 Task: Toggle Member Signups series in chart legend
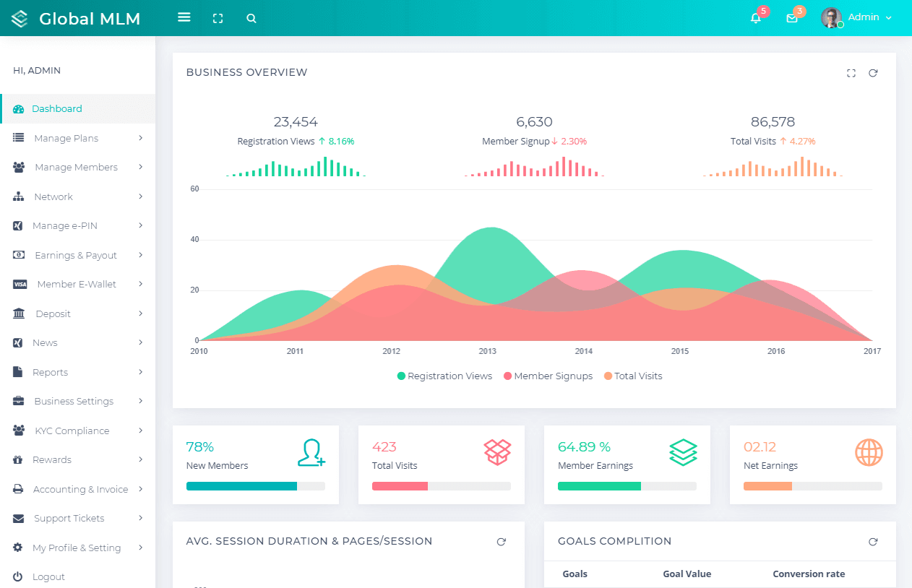[548, 376]
